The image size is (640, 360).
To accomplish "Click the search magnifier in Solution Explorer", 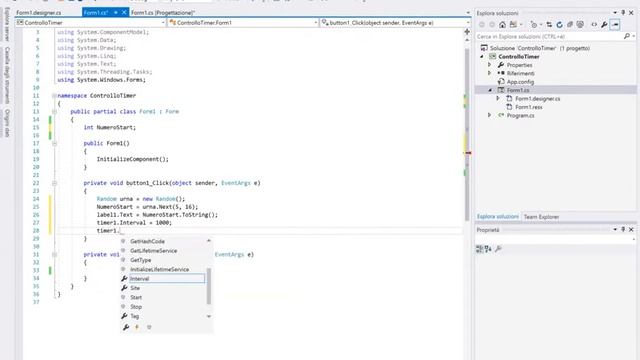I will pyautogui.click(x=627, y=36).
